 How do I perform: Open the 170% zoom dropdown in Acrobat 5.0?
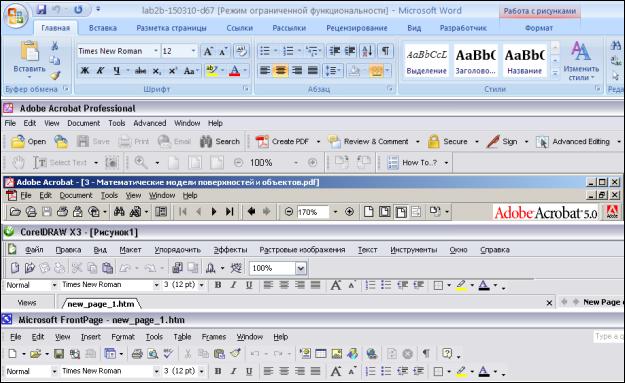click(x=335, y=212)
